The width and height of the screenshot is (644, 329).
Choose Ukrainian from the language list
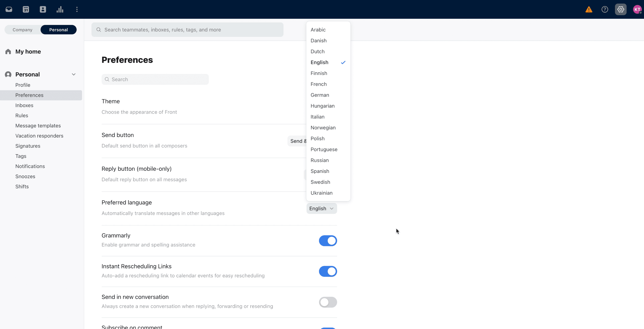click(328, 193)
